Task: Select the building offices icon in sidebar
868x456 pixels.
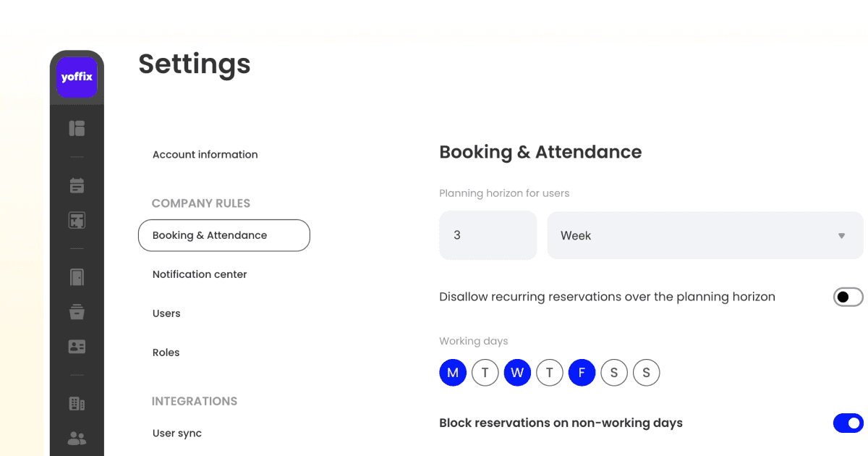Action: tap(76, 402)
